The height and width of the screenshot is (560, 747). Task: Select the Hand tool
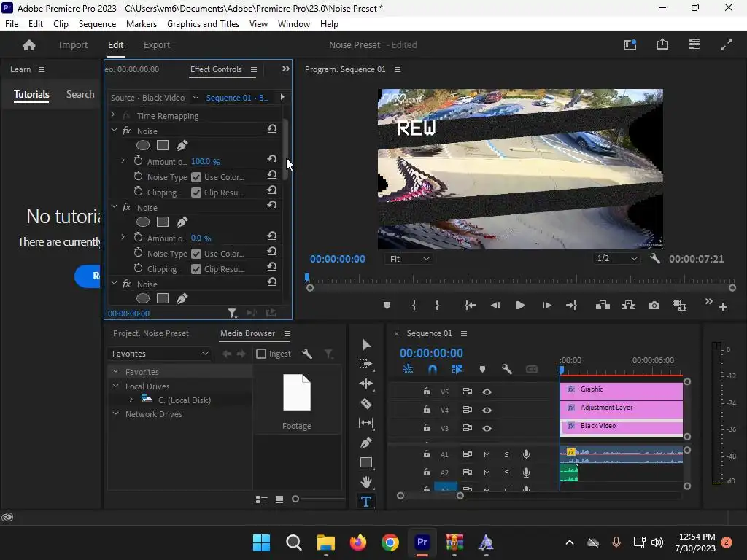(x=366, y=482)
